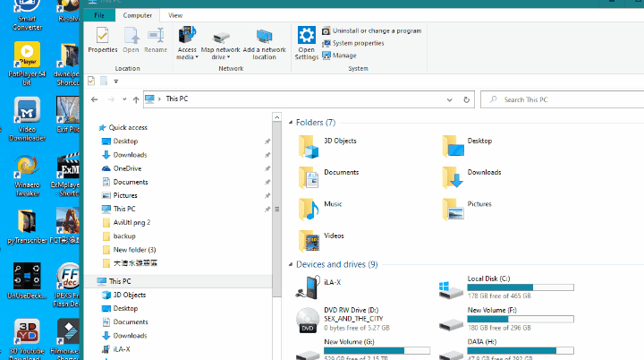Click Uninstall or change a program

[x=371, y=30]
